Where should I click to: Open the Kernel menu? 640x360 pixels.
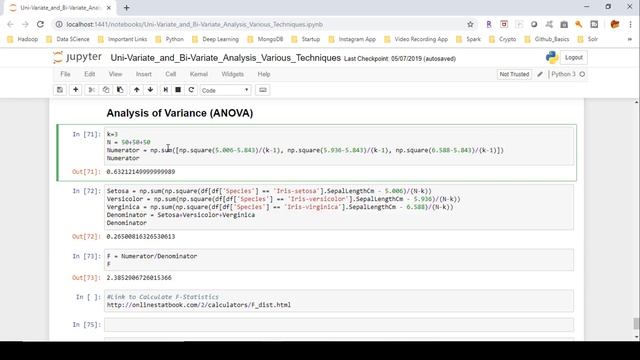point(199,74)
